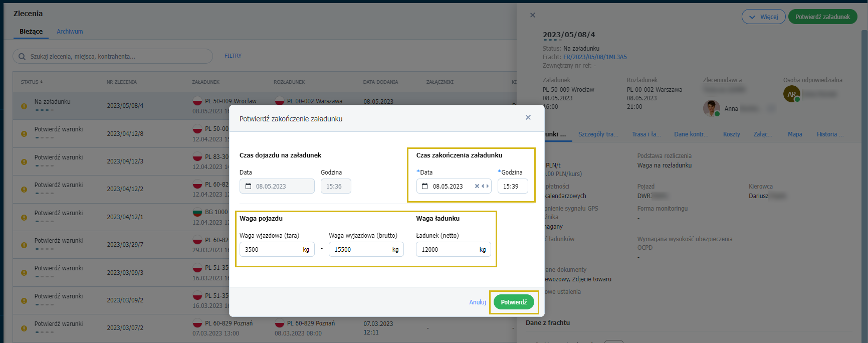Go to previous day with left arrow
Viewport: 868px width, 343px height.
483,186
